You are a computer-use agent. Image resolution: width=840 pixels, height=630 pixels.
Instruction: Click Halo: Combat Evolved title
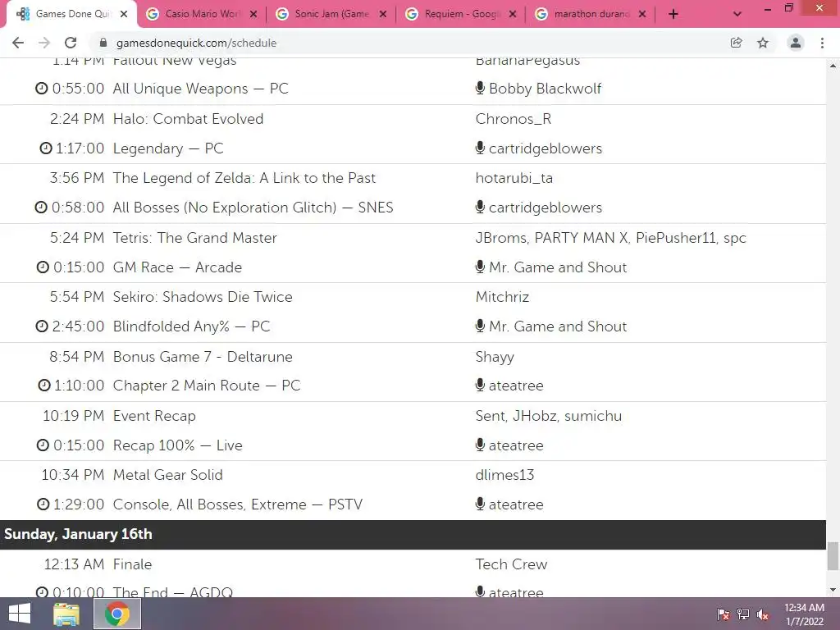click(188, 119)
